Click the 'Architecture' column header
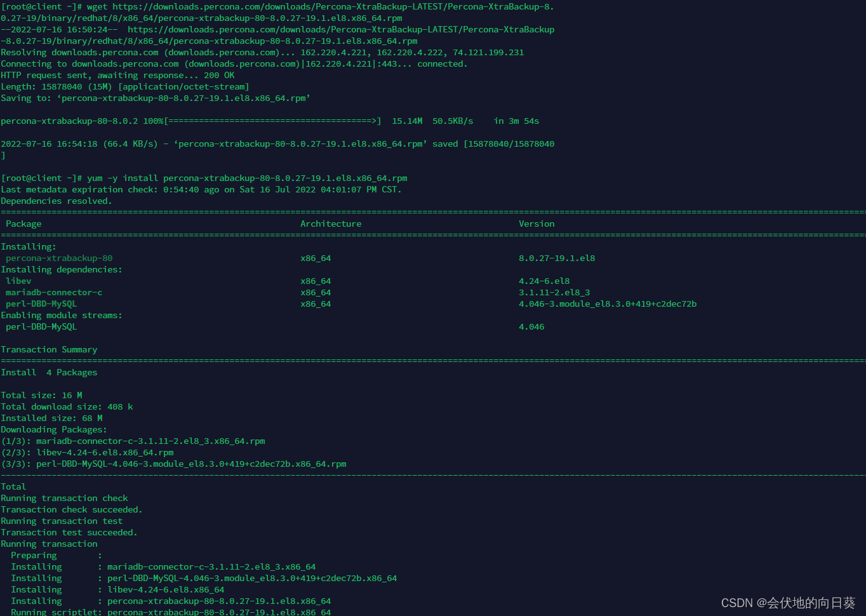Image resolution: width=866 pixels, height=616 pixels. point(331,224)
